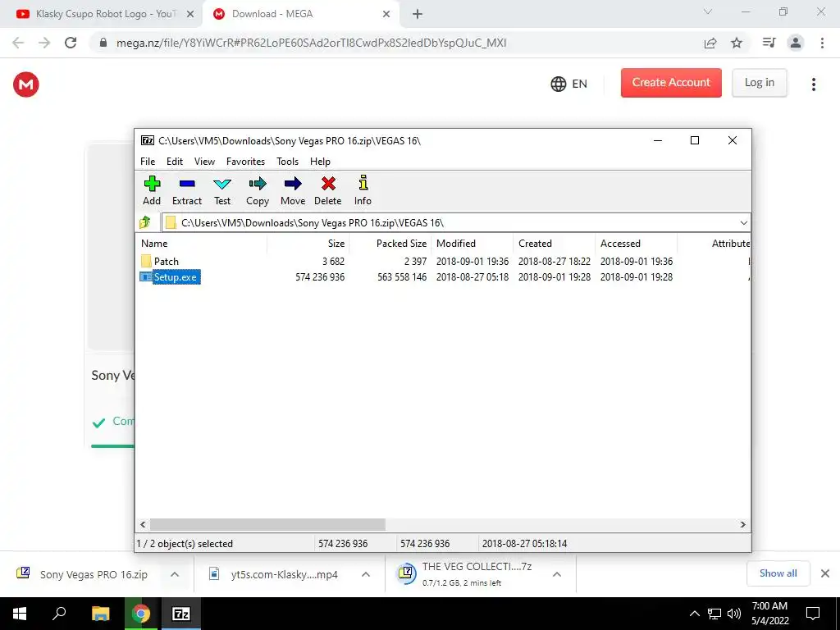Click the 7-Zip taskbar icon
The height and width of the screenshot is (630, 840).
click(x=180, y=614)
